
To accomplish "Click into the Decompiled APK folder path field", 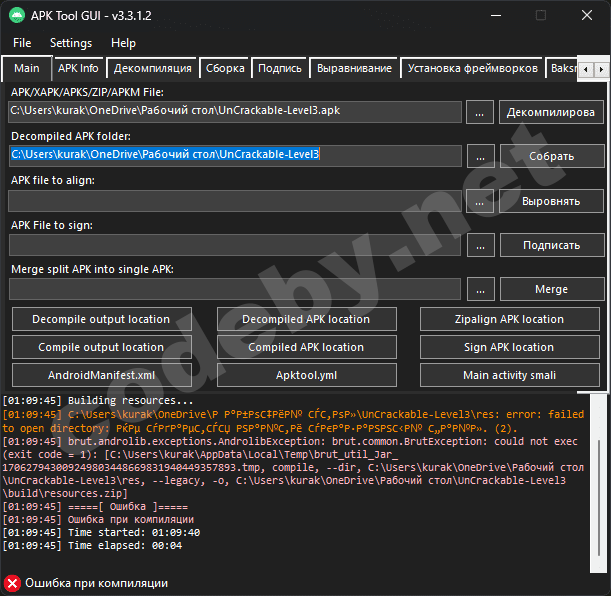I will pyautogui.click(x=236, y=155).
